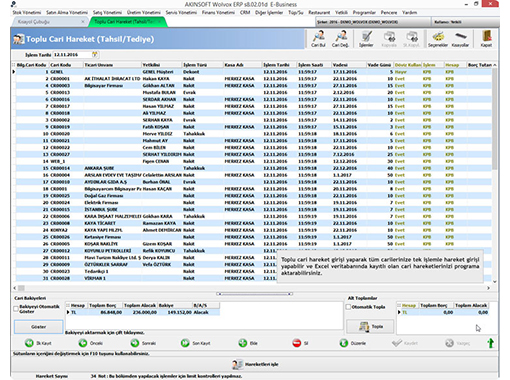Open Seçenekler options icon
510x380 pixels.
(438, 39)
